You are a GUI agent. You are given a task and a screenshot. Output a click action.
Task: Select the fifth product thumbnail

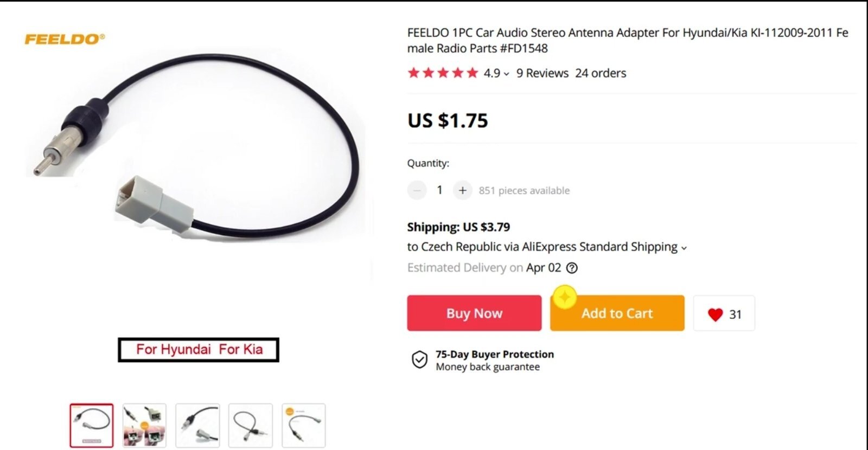(304, 426)
